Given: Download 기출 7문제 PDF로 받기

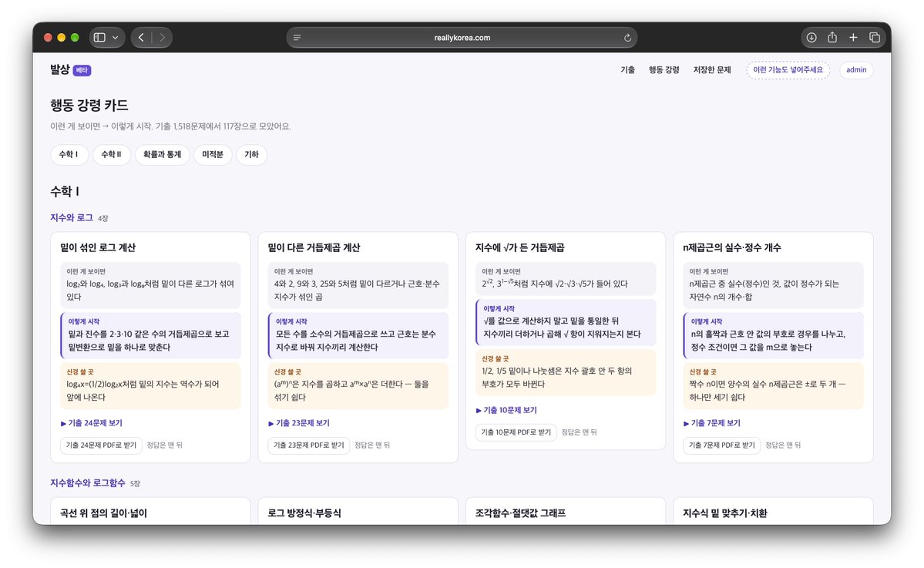Looking at the screenshot, I should pos(722,445).
